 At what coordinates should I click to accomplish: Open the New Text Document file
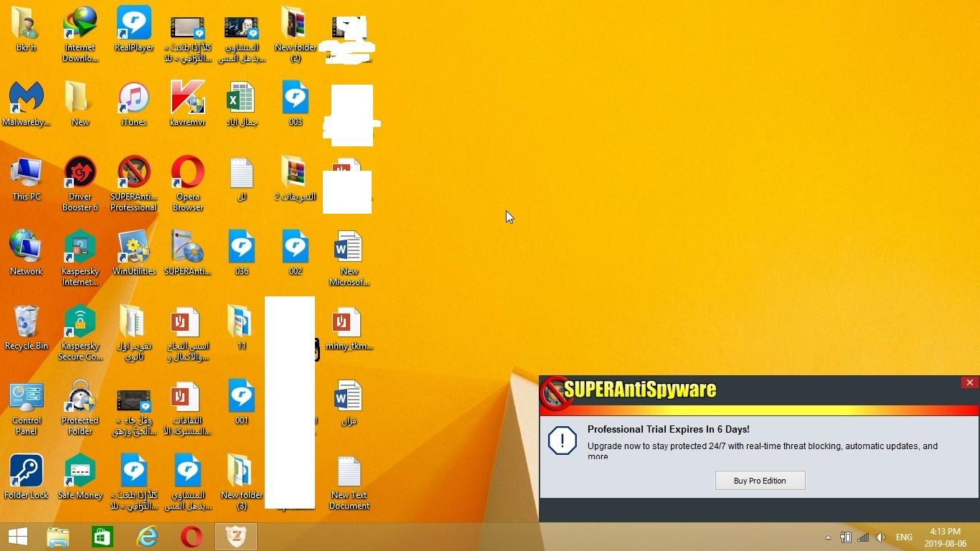pyautogui.click(x=349, y=482)
